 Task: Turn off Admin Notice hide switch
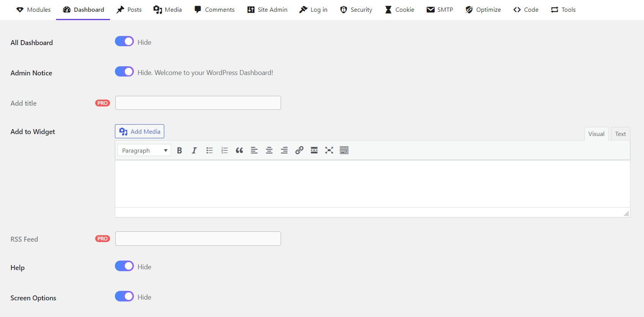(124, 72)
